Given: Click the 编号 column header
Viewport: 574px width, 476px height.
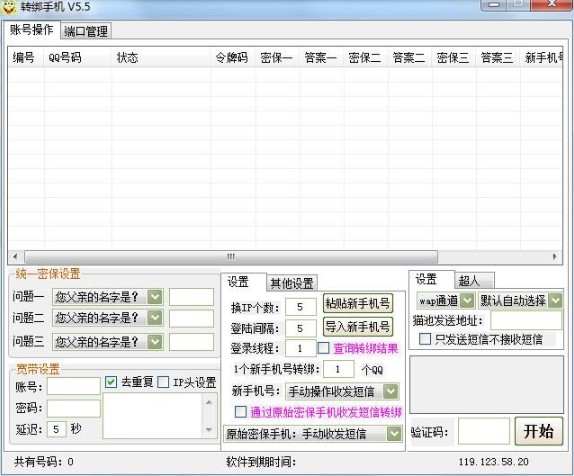Looking at the screenshot, I should pyautogui.click(x=26, y=57).
